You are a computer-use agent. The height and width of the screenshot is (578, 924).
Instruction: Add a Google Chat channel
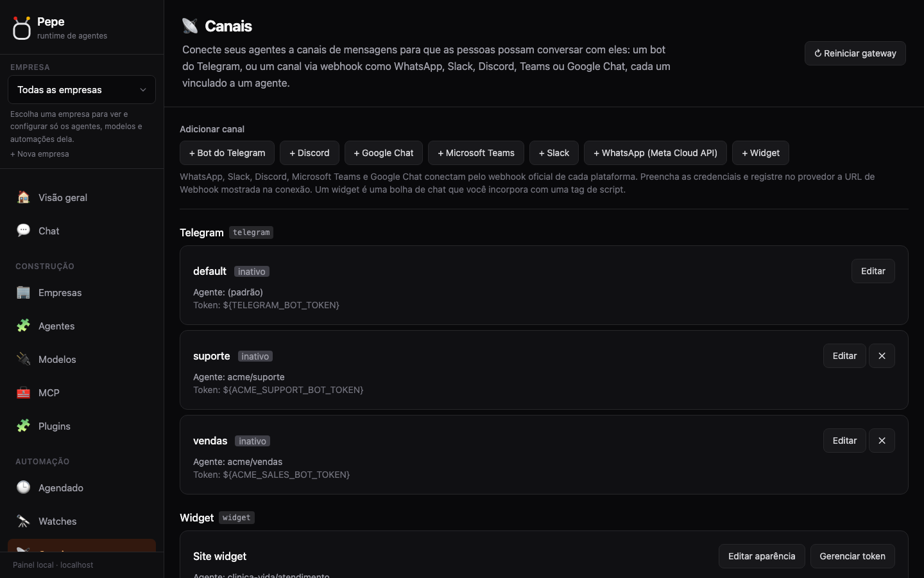pyautogui.click(x=384, y=153)
